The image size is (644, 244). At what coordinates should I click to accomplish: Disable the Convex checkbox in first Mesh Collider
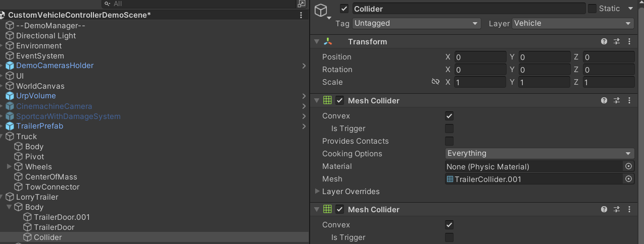449,116
